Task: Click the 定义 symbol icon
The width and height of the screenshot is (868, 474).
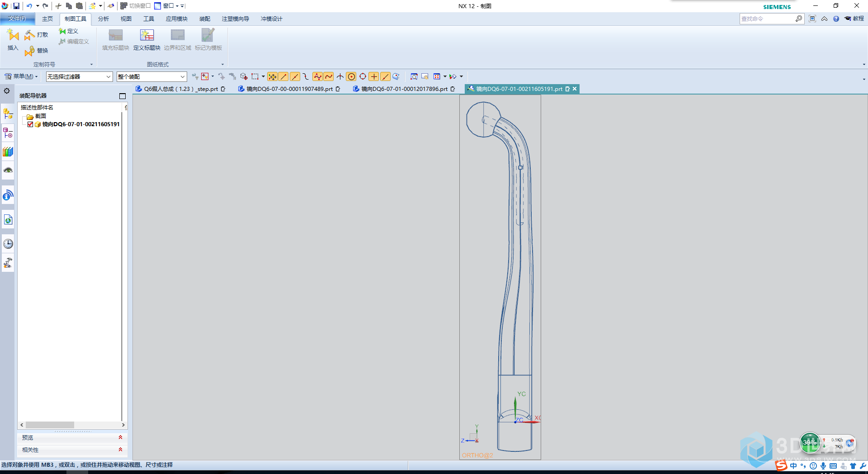Action: 62,31
